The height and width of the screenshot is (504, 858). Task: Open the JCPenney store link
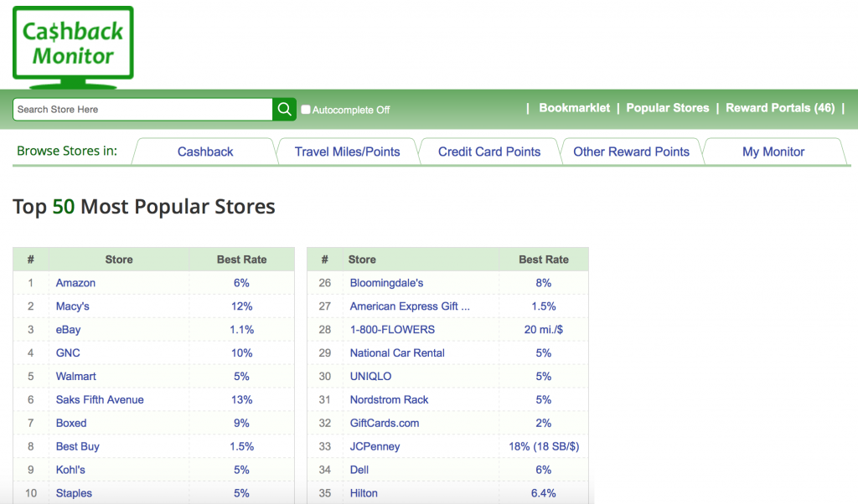(375, 446)
